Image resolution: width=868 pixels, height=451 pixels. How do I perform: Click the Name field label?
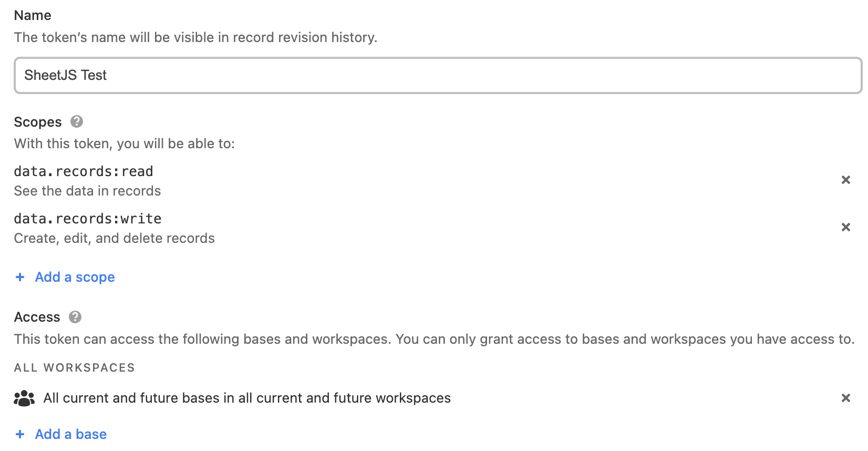point(33,15)
